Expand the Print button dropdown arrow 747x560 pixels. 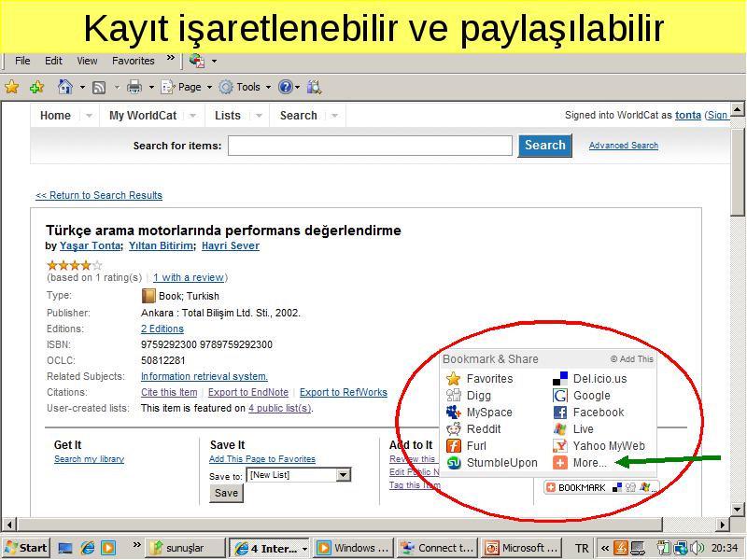pos(151,87)
